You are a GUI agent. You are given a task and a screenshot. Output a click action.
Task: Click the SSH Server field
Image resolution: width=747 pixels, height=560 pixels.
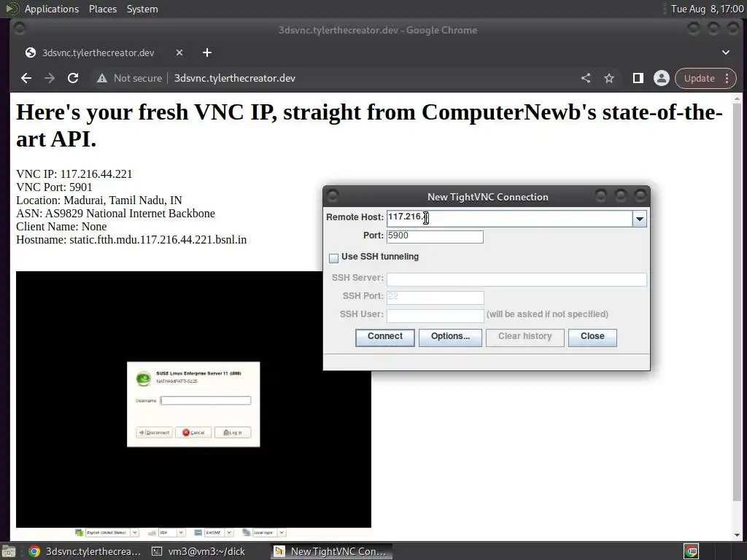[x=516, y=279]
